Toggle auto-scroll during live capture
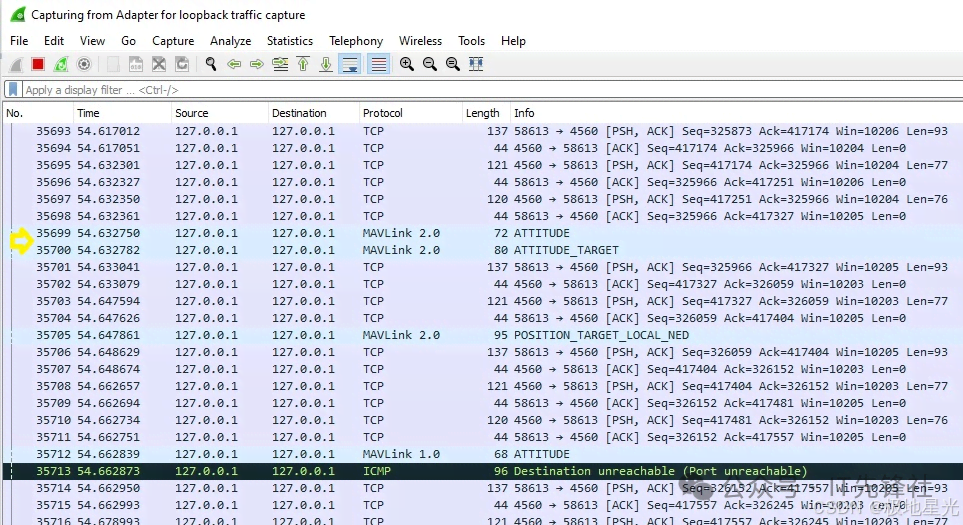Image resolution: width=963 pixels, height=525 pixels. (350, 64)
